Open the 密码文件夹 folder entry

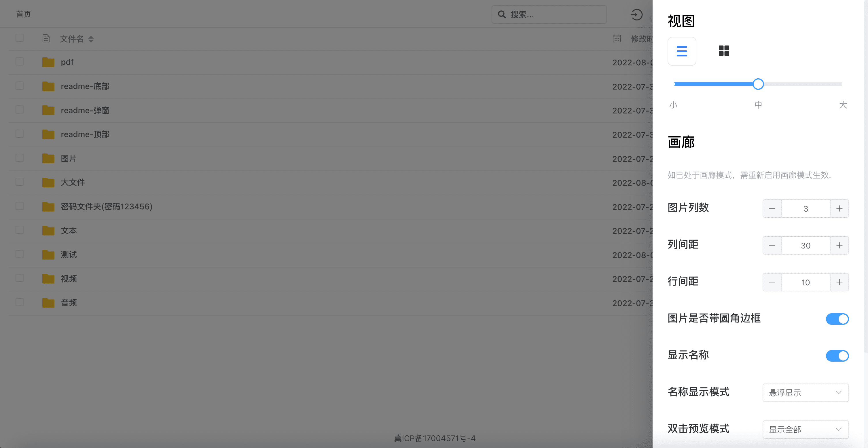pyautogui.click(x=107, y=206)
